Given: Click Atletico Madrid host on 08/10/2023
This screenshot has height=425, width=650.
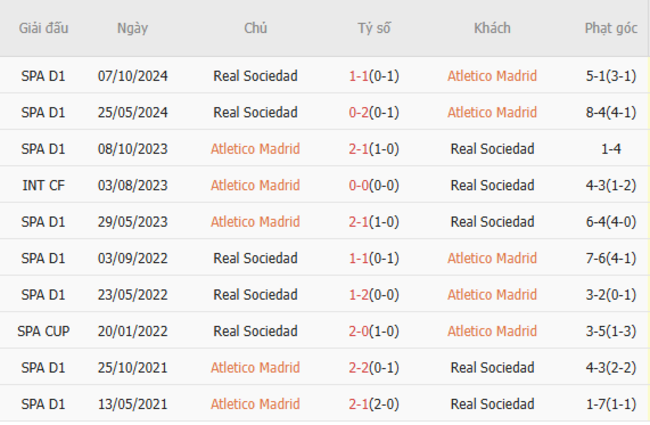Looking at the screenshot, I should [255, 149].
